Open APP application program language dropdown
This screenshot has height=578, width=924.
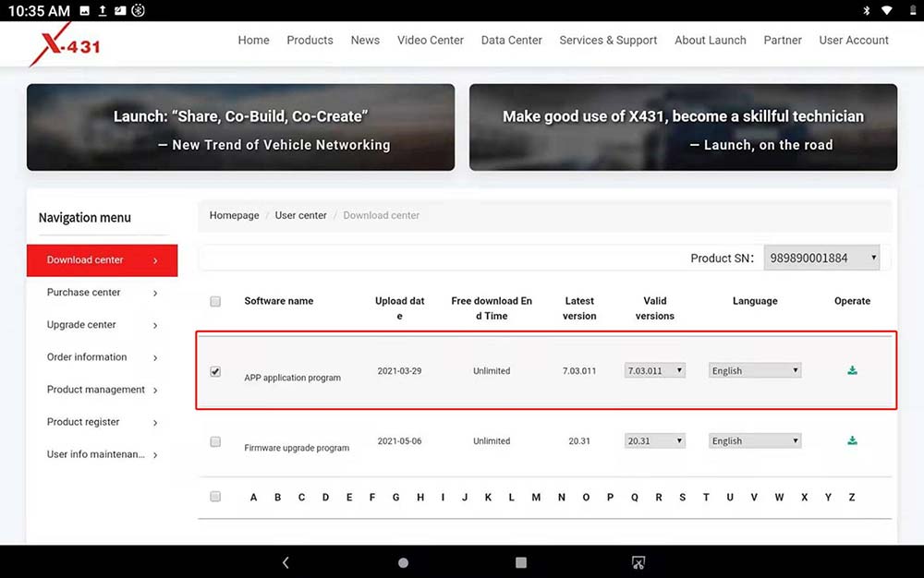755,370
